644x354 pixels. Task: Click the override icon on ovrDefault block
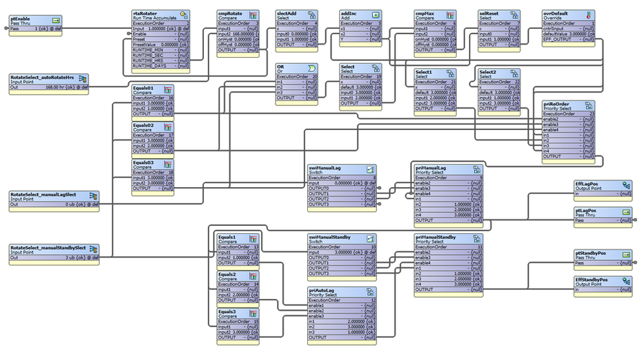point(589,15)
